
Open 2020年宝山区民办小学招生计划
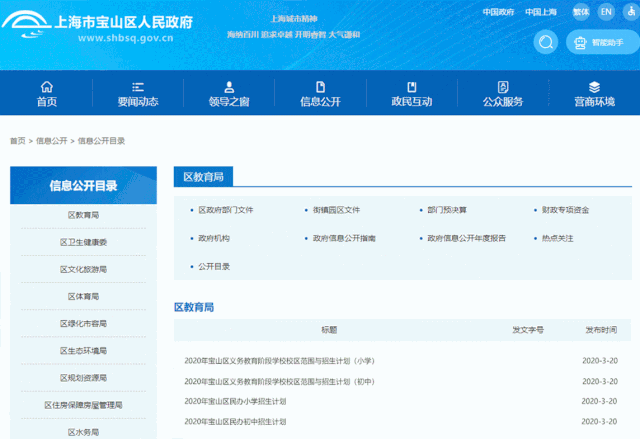tap(235, 401)
